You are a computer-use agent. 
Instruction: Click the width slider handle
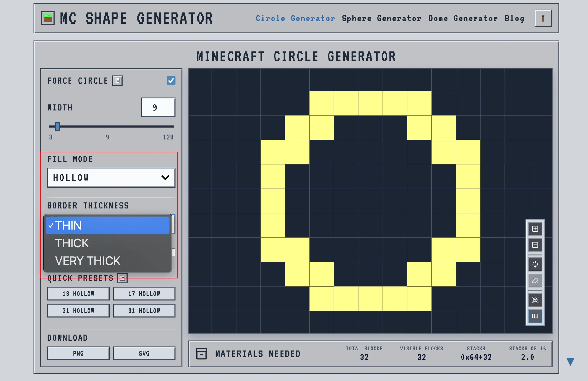point(57,126)
